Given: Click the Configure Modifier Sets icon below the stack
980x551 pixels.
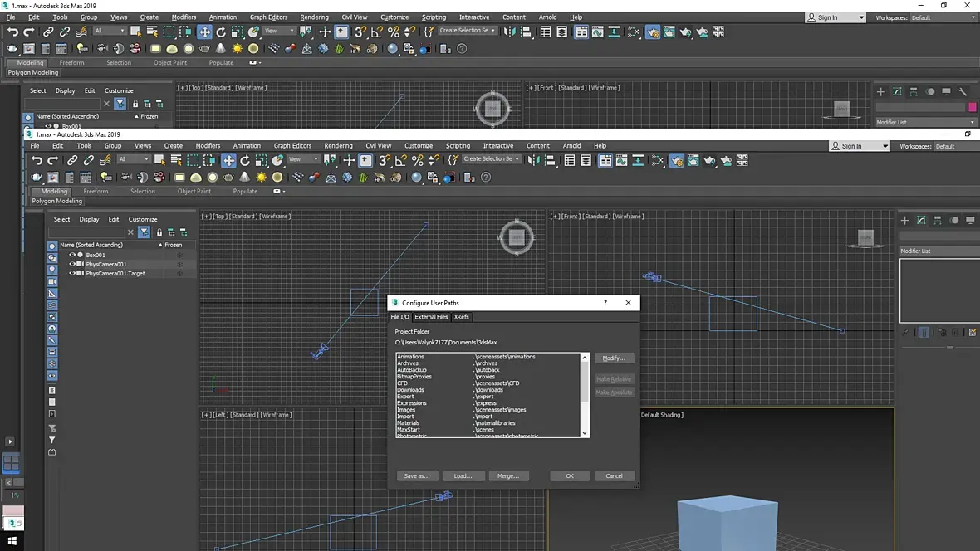Looking at the screenshot, I should [x=972, y=333].
